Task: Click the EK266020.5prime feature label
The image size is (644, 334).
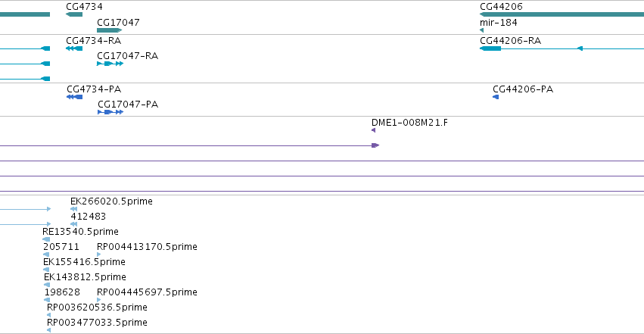Action: pos(111,201)
